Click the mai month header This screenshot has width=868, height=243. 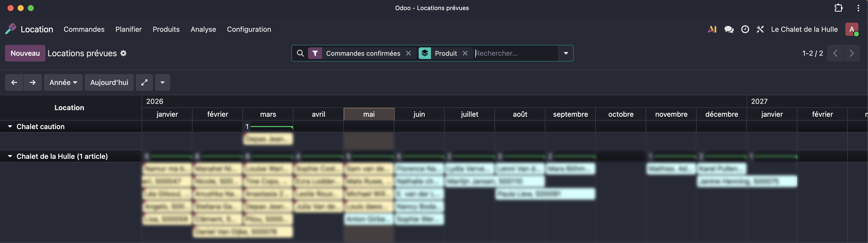click(x=369, y=114)
